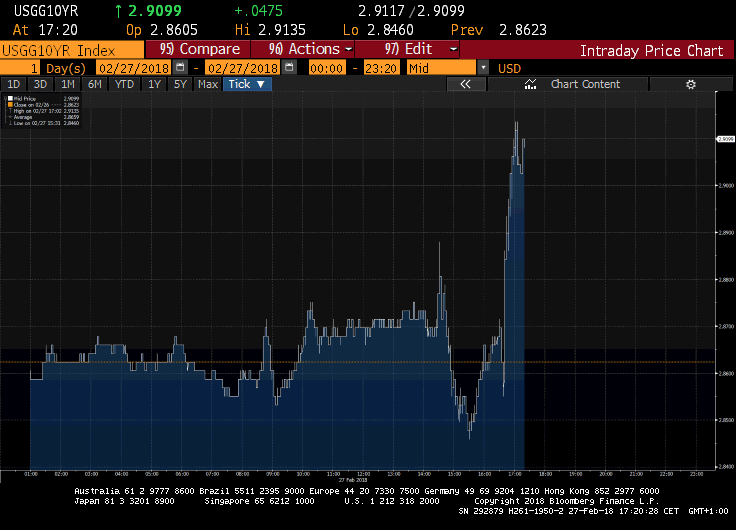Select the 3D range tab
The height and width of the screenshot is (530, 736).
pos(40,84)
